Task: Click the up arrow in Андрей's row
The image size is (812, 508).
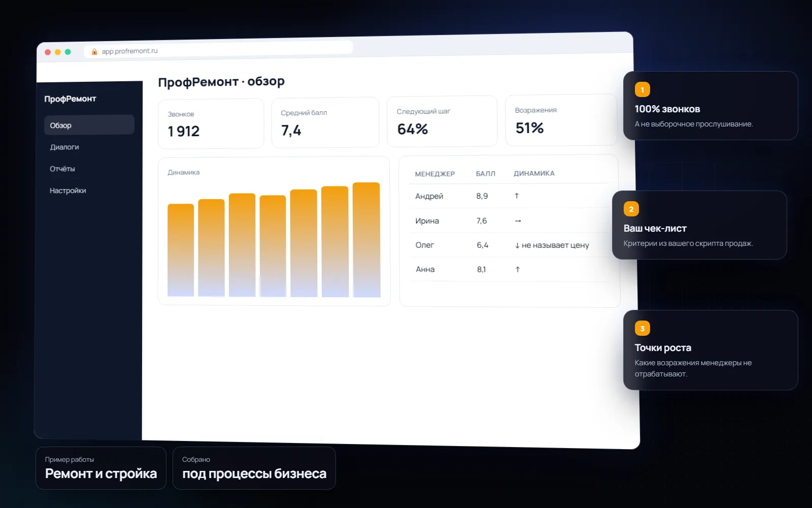Action: point(517,196)
